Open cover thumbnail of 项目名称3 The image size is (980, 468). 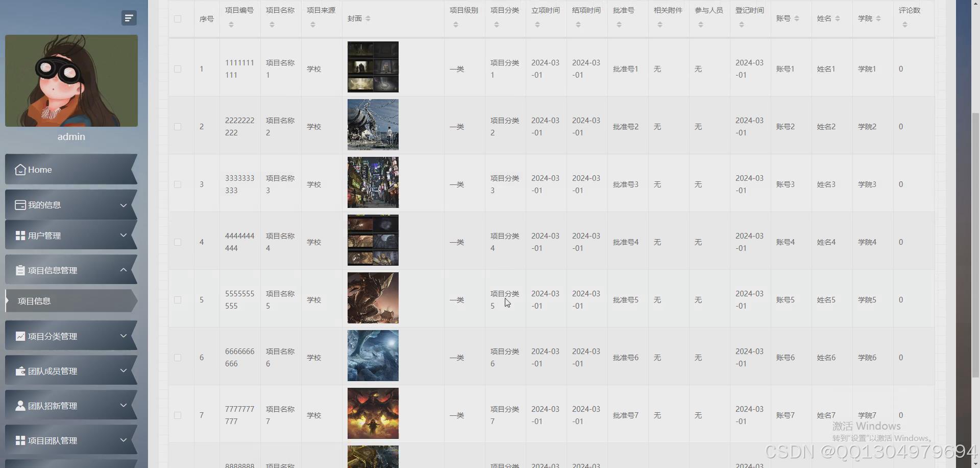[x=373, y=182]
